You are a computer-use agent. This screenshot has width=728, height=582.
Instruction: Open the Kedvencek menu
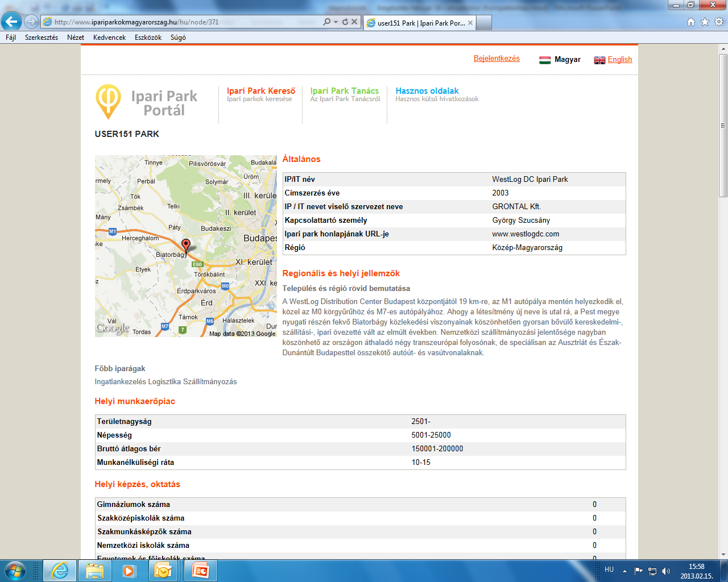[x=109, y=38]
